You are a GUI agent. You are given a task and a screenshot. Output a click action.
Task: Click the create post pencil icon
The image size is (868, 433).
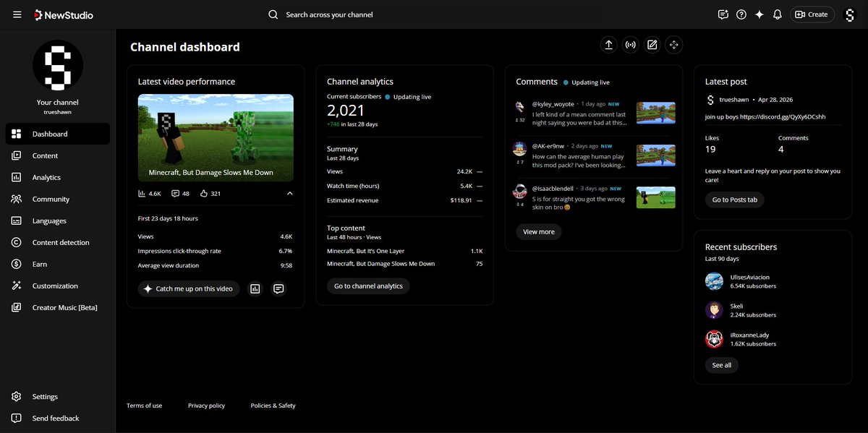pyautogui.click(x=652, y=45)
